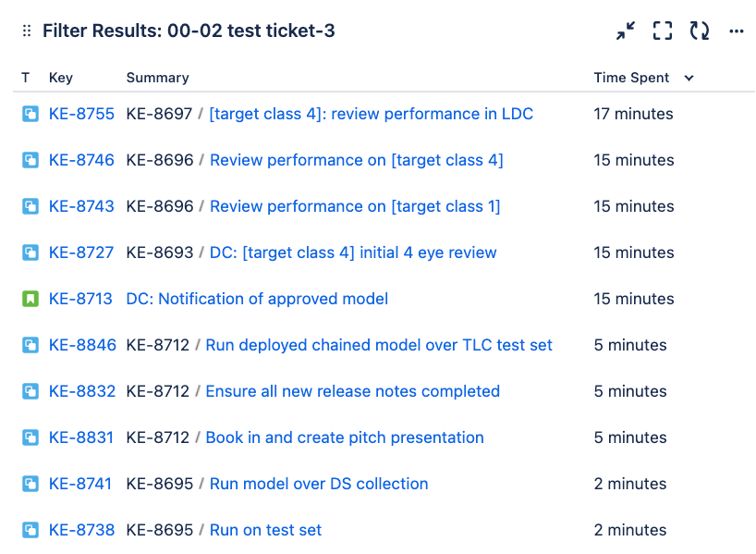The image size is (756, 554).
Task: Expand the gadget to fullscreen
Action: [x=662, y=31]
